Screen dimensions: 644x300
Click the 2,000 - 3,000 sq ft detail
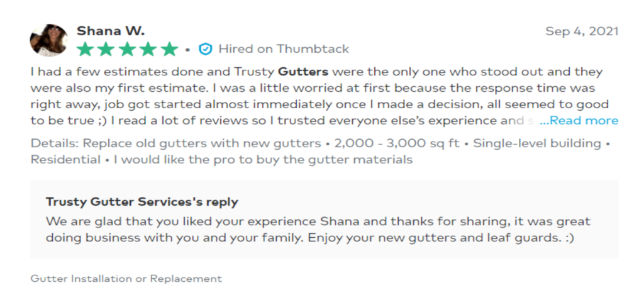397,143
